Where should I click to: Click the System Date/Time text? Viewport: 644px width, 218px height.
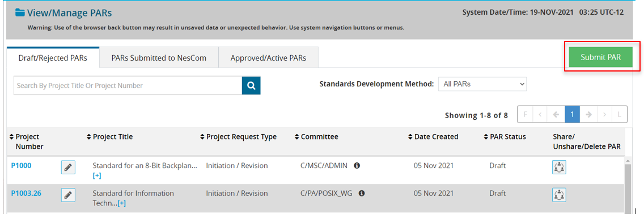pos(543,12)
